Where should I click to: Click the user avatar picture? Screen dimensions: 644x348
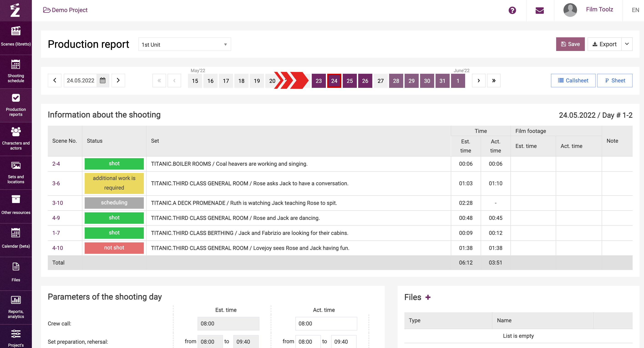(x=570, y=10)
